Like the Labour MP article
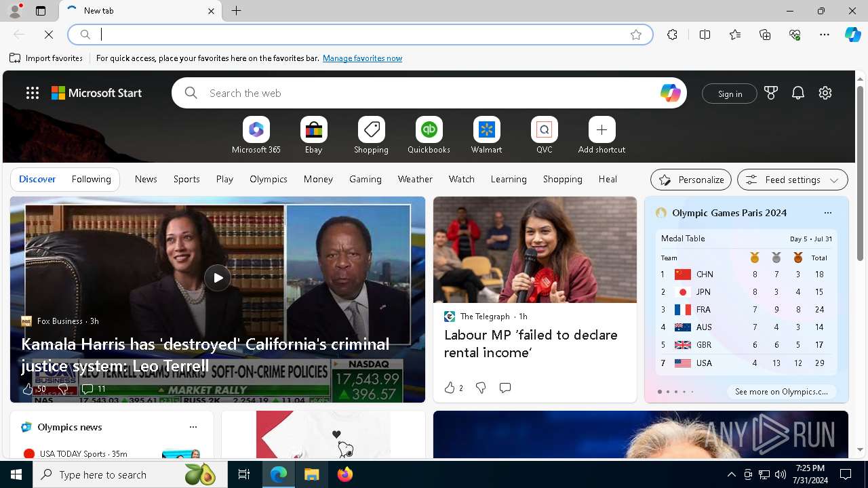This screenshot has width=868, height=488. point(453,388)
